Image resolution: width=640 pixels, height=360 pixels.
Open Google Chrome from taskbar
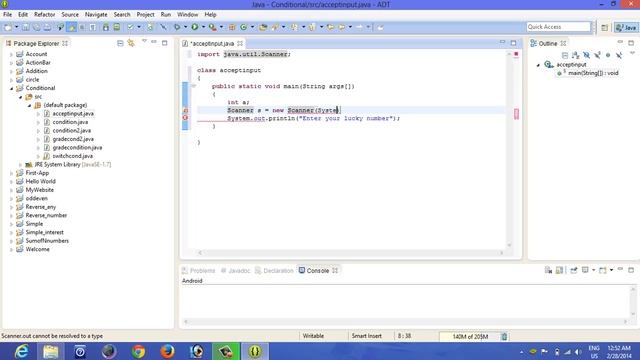pos(138,351)
